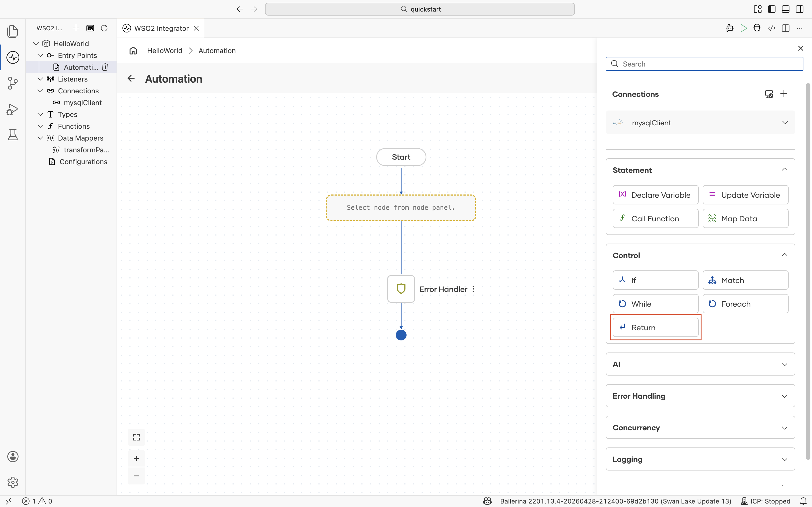Select the WSO2 Integrator editor tab
812x507 pixels.
(x=161, y=28)
